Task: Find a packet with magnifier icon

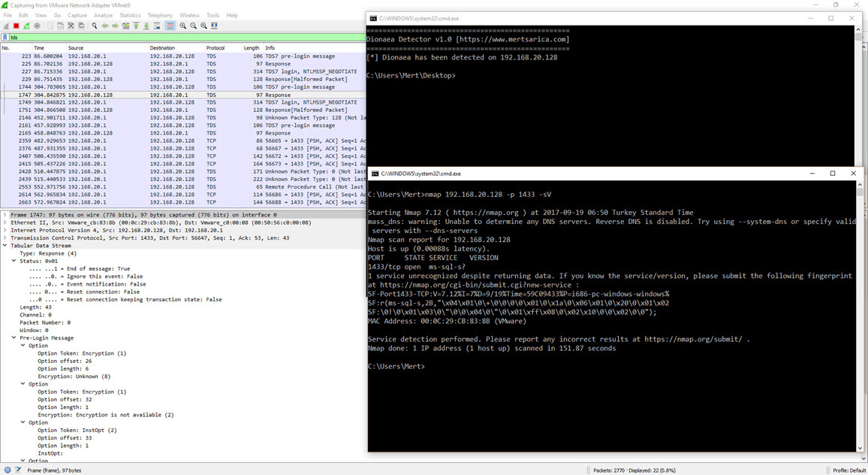Action: point(95,26)
